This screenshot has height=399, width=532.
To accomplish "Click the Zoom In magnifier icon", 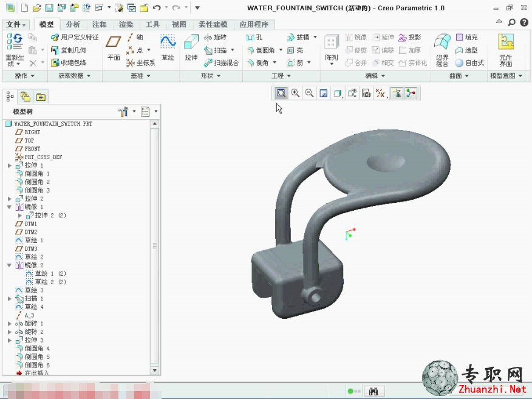I will [x=295, y=93].
